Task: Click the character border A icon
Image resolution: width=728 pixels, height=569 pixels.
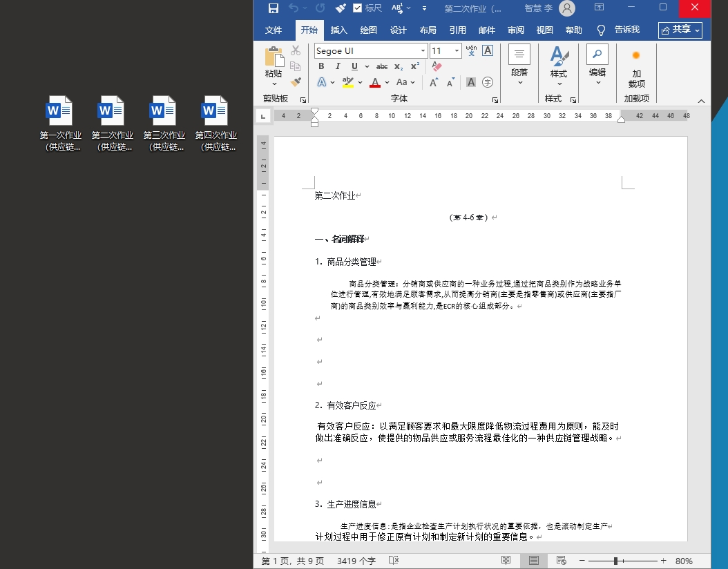Action: 488,50
